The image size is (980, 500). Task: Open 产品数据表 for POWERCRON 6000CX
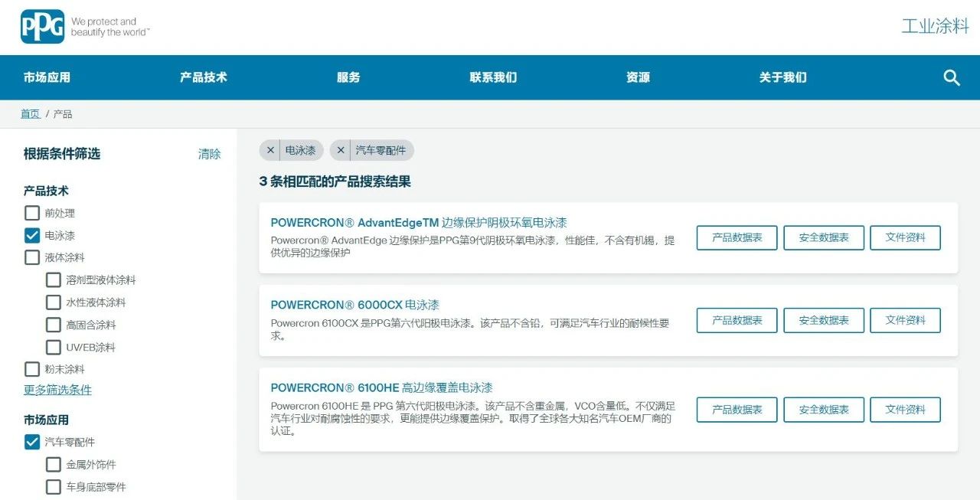pos(737,320)
